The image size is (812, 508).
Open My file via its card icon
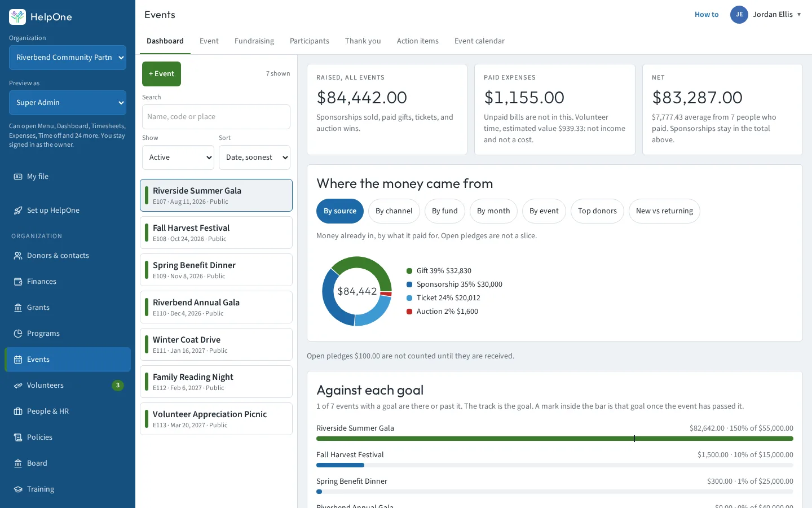pyautogui.click(x=18, y=177)
